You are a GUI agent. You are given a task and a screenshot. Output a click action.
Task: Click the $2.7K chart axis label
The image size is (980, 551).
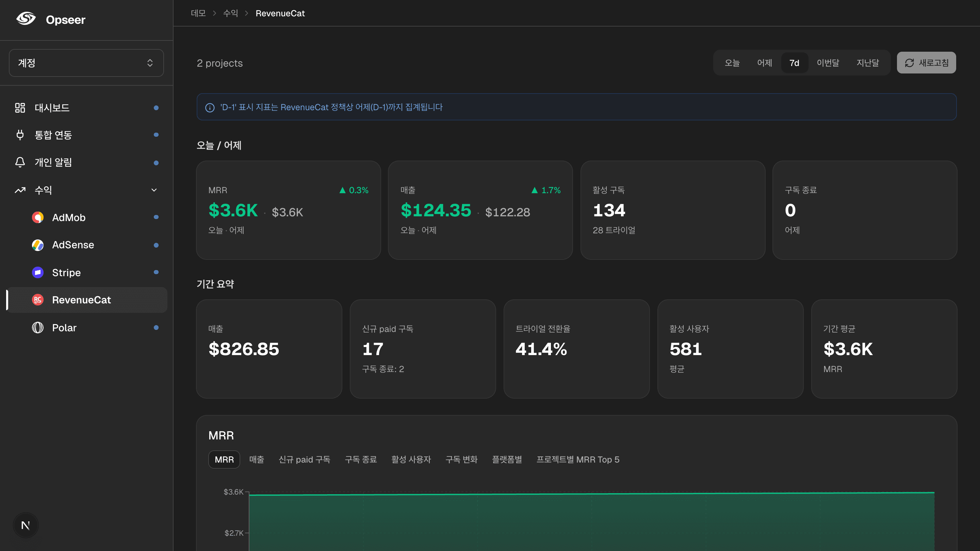[x=233, y=533]
